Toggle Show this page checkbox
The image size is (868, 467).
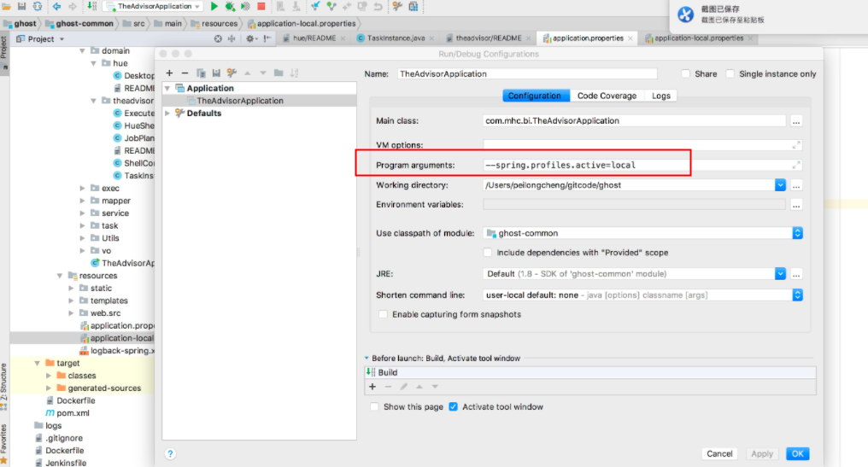[375, 406]
